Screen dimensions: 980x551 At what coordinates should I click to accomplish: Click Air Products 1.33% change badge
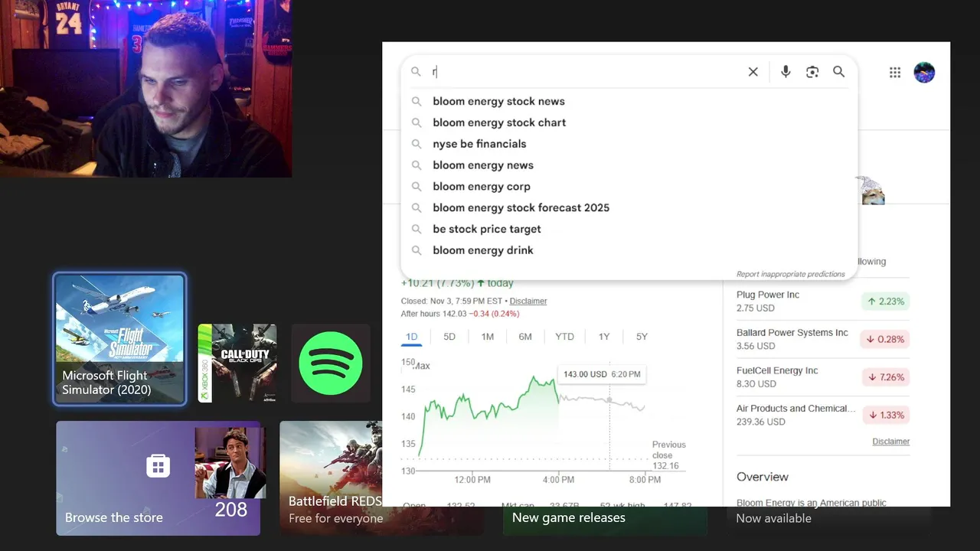coord(886,415)
